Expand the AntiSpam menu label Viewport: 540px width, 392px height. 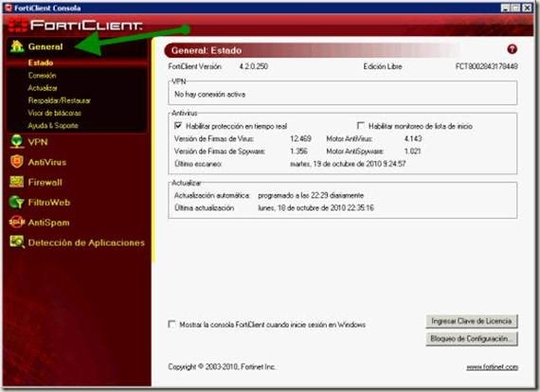click(x=48, y=223)
